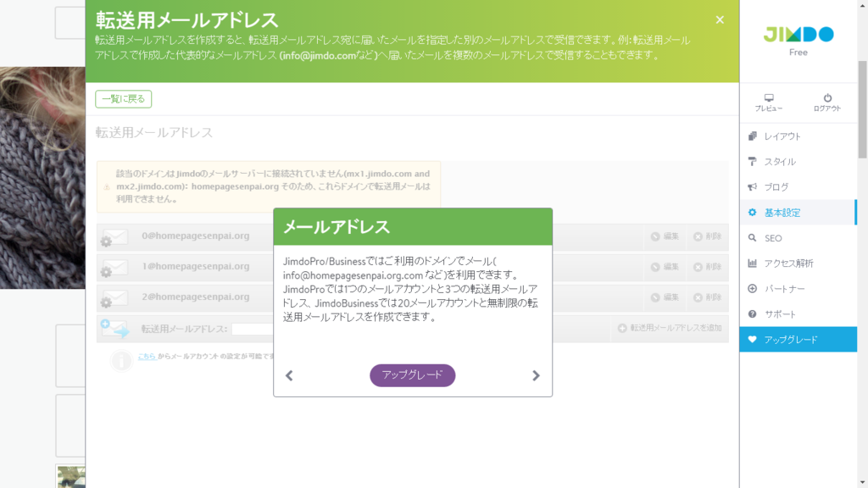
Task: Click the アップグレード heart icon
Action: 753,340
